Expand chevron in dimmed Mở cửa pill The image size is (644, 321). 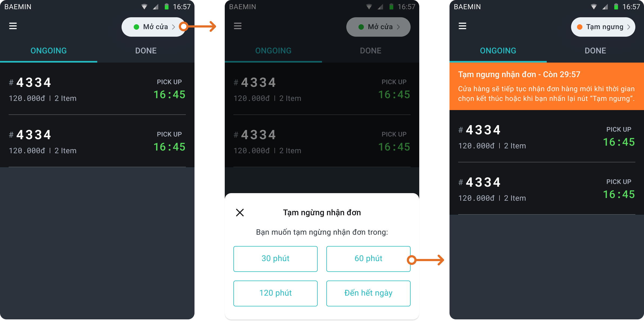click(x=398, y=27)
